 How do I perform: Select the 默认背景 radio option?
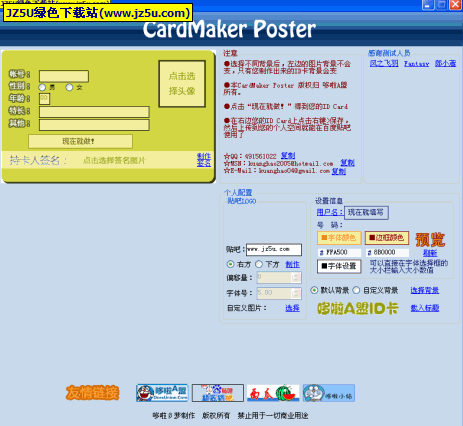pyautogui.click(x=314, y=290)
